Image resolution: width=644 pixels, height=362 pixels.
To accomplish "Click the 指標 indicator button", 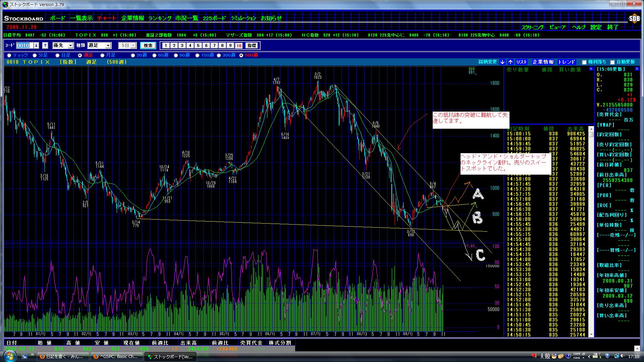I will 252,46.
